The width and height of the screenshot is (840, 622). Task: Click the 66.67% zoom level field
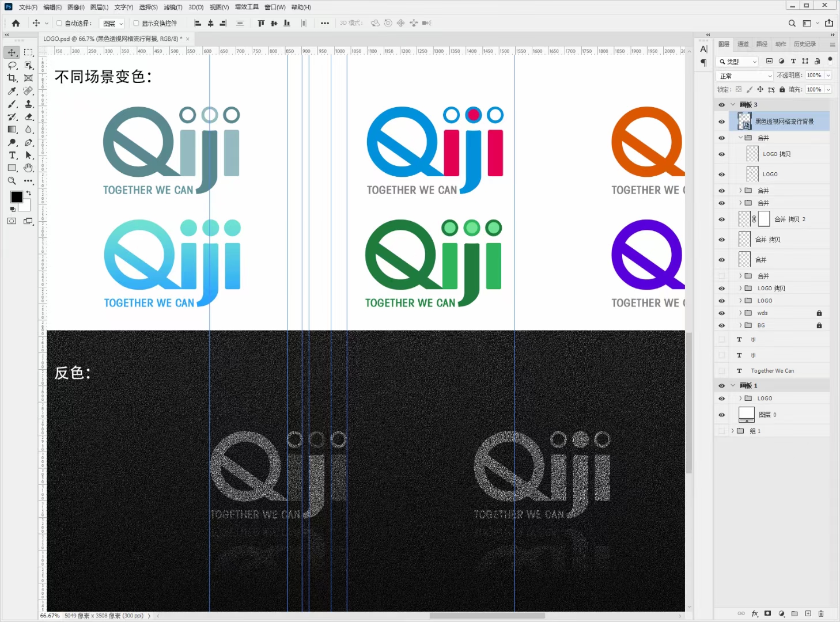(x=50, y=616)
